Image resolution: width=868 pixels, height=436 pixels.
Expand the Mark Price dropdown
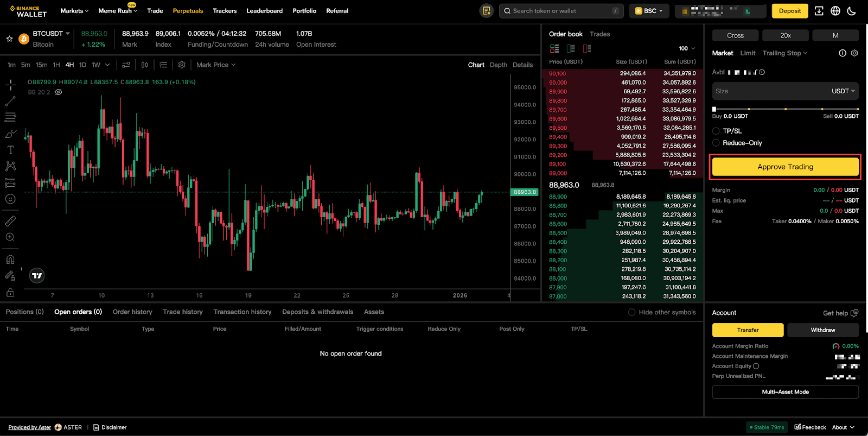[x=216, y=65]
